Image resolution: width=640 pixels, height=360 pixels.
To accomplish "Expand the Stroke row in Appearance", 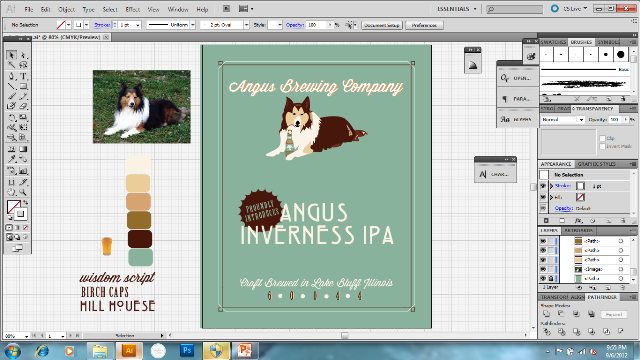I will coord(551,186).
